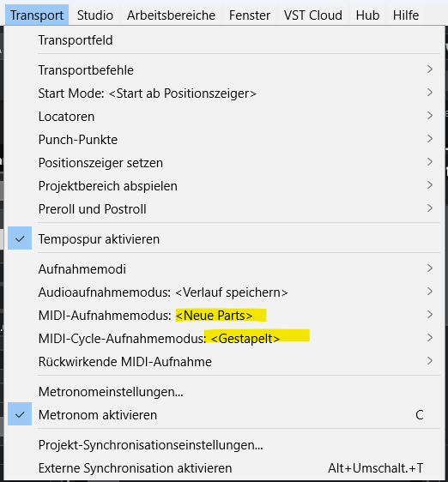The image size is (448, 482).
Task: Open Projekt-Synchronisationseinstellungen dialog
Action: click(224, 445)
